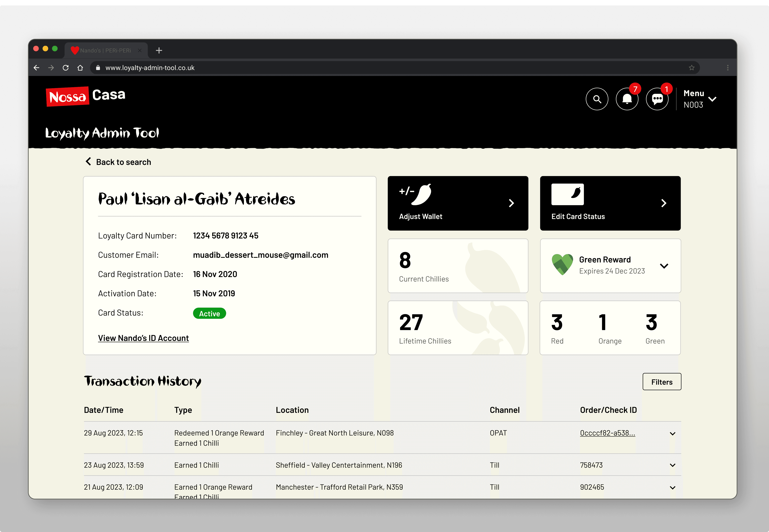This screenshot has height=532, width=769.
Task: Open View Nando's ID Account link
Action: pos(144,338)
